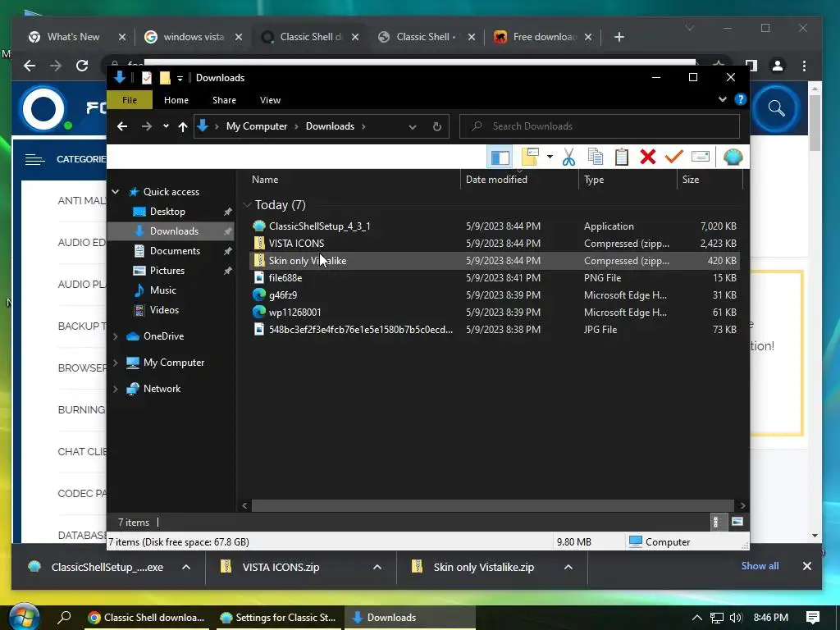This screenshot has width=840, height=630.
Task: Click the Explorer Help question mark icon
Action: click(741, 99)
